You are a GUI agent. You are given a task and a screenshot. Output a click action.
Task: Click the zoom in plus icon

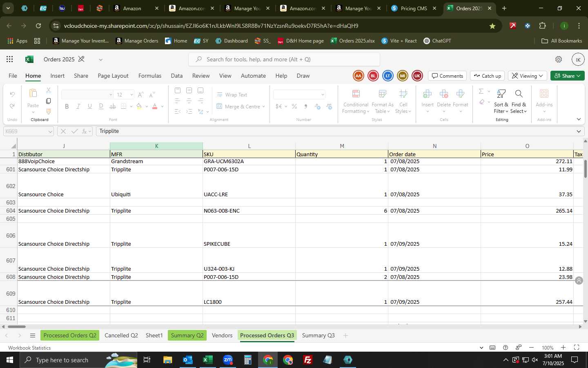[563, 348]
